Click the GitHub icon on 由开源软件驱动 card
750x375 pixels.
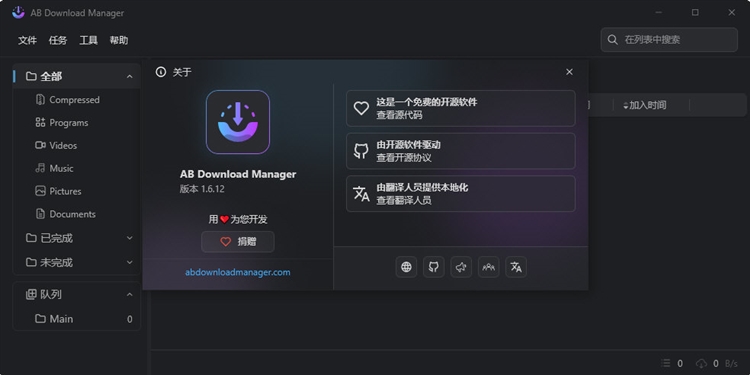coord(361,151)
